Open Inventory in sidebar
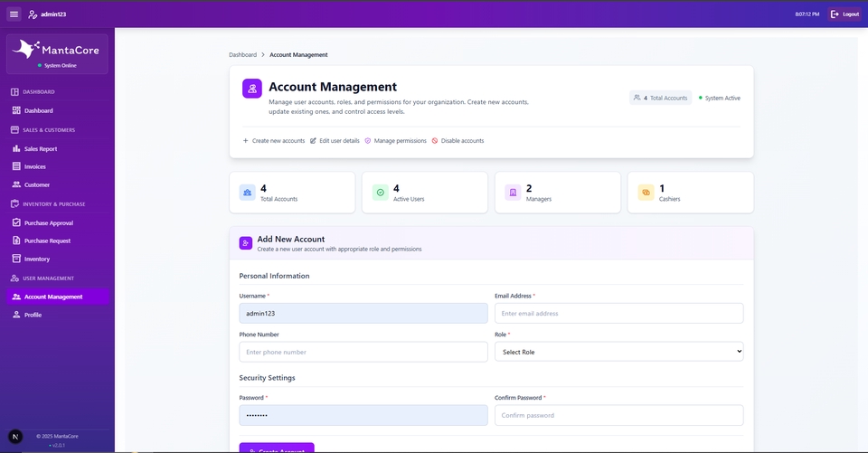The height and width of the screenshot is (453, 868). coord(58,259)
